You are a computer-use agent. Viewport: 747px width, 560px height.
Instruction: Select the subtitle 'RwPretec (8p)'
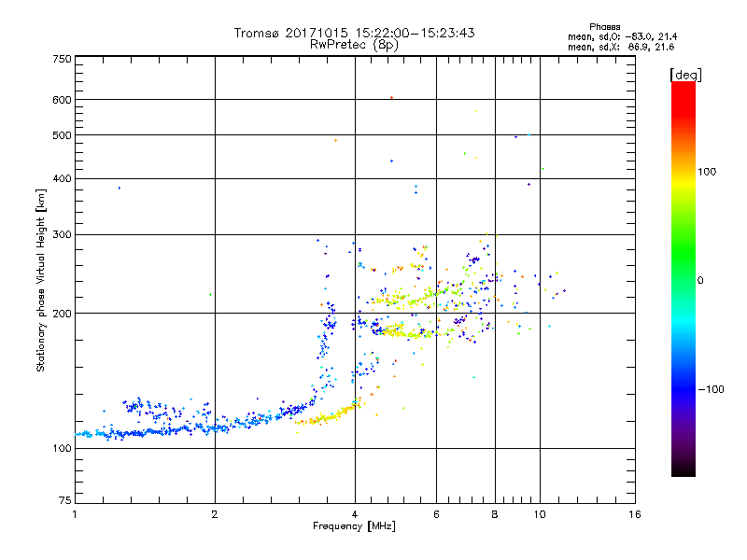[354, 45]
